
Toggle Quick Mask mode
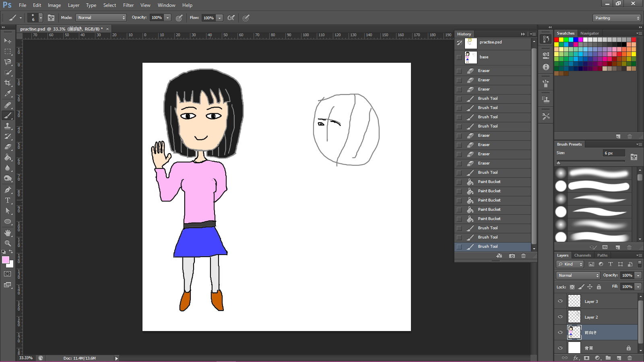[8, 274]
